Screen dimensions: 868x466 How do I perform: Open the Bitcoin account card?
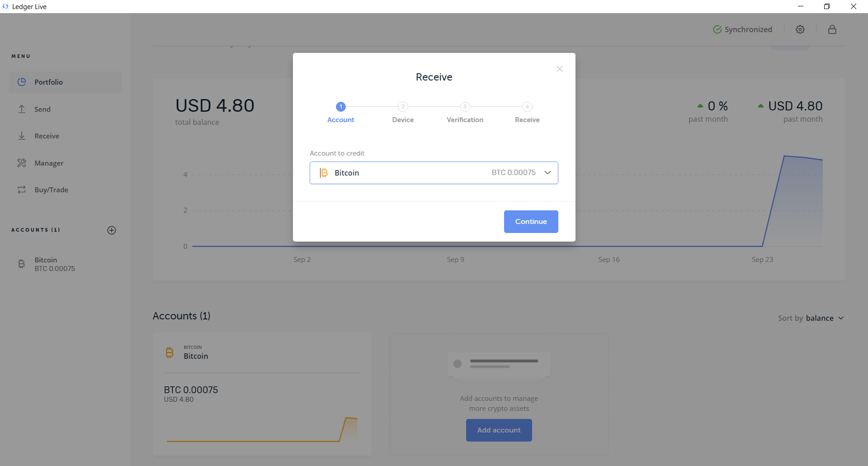click(x=262, y=394)
